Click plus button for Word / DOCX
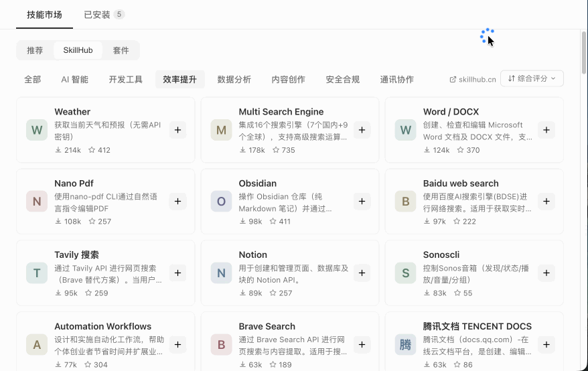 [546, 130]
